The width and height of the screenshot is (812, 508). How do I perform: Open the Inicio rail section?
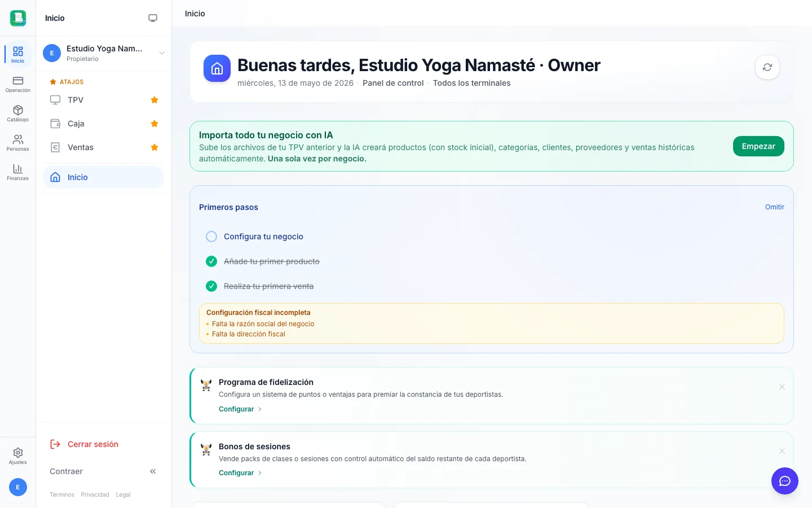pyautogui.click(x=17, y=54)
